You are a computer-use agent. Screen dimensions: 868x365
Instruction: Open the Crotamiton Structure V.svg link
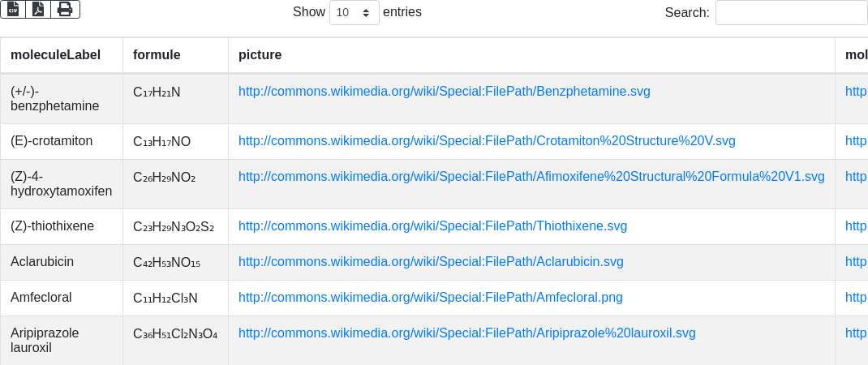487,141
